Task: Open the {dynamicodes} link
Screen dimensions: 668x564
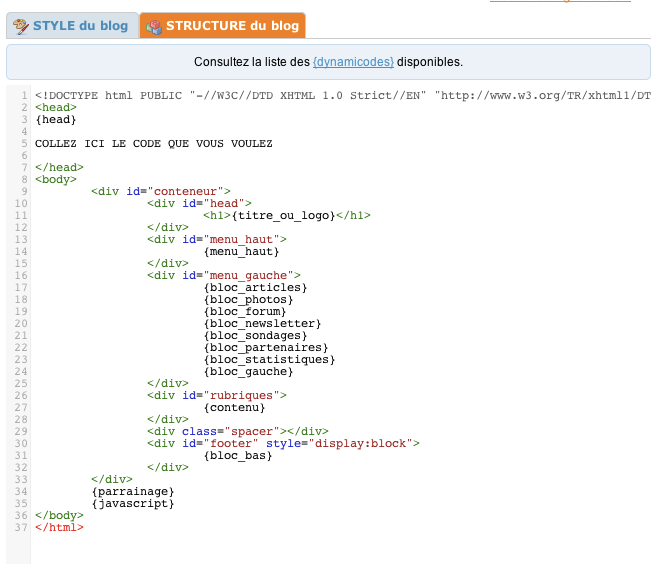Action: 353,62
